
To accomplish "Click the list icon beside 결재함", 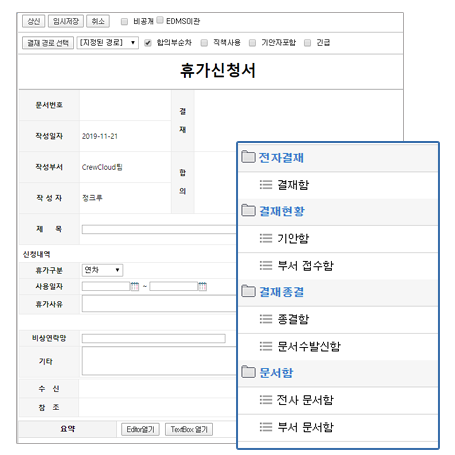I will 266,184.
